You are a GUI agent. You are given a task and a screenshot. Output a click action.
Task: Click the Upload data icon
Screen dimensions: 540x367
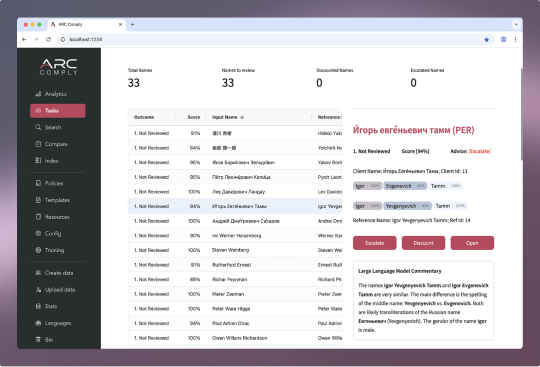point(38,290)
